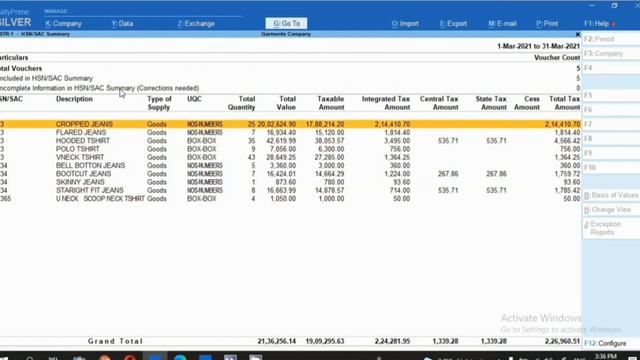The image size is (640, 360).
Task: Click Staright Fit Jeans taxable amount 14,878.57
Action: pos(329,190)
